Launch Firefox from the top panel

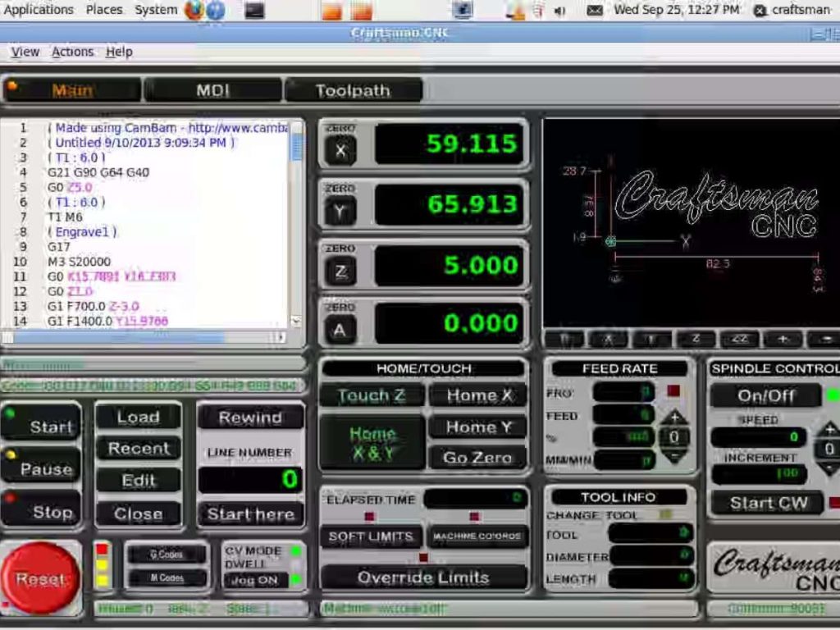point(194,10)
